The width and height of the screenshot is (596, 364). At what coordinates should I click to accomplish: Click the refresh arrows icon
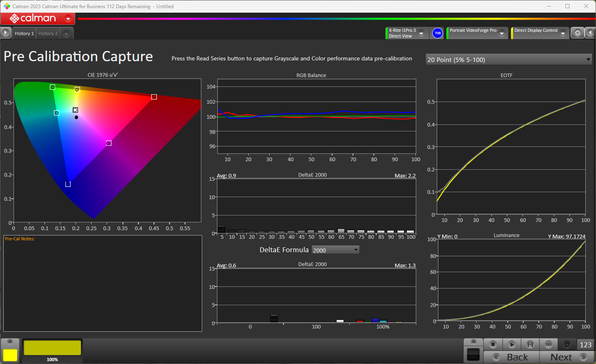[x=567, y=344]
